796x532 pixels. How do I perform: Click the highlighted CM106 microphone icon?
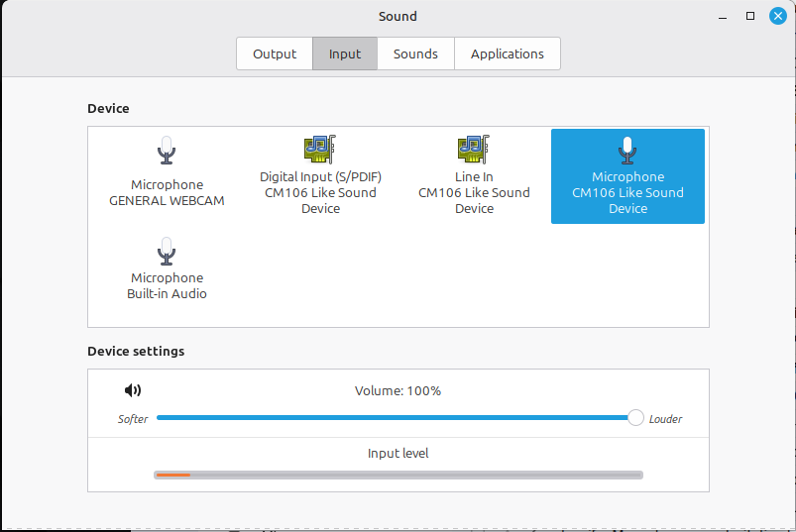[627, 151]
